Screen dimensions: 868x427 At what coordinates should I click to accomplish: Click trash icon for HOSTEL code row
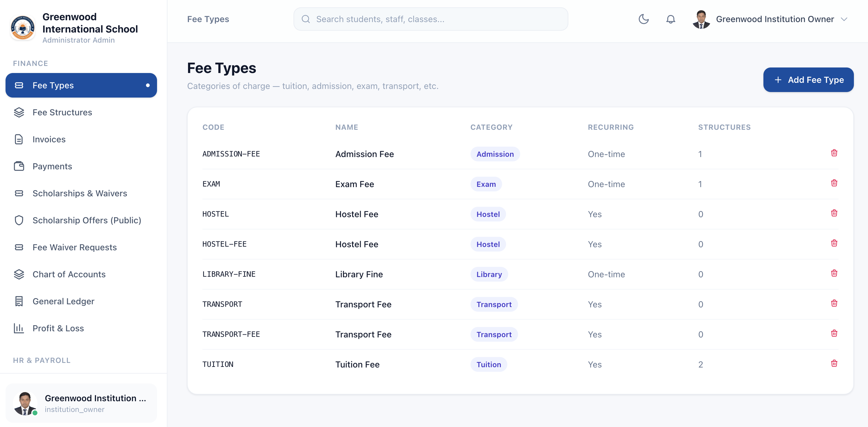(834, 213)
